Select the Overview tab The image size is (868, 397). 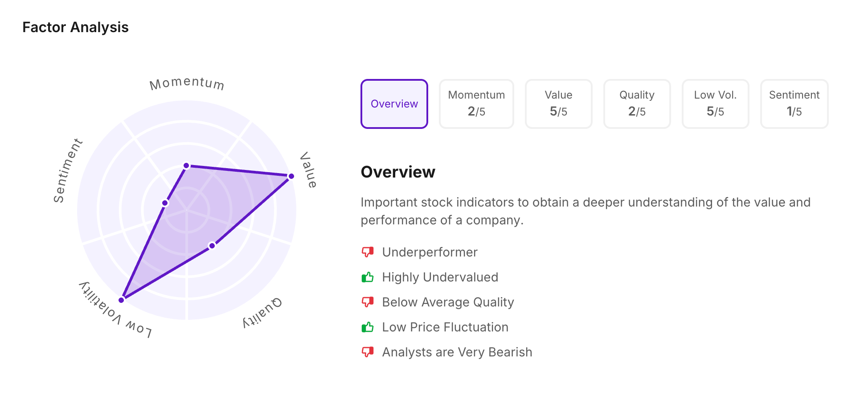[394, 104]
